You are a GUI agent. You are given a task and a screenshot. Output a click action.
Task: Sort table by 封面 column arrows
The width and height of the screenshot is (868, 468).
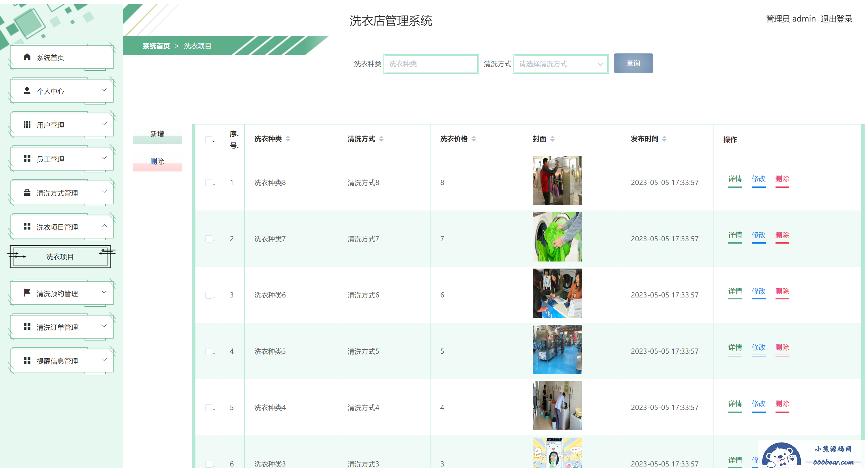coord(552,139)
